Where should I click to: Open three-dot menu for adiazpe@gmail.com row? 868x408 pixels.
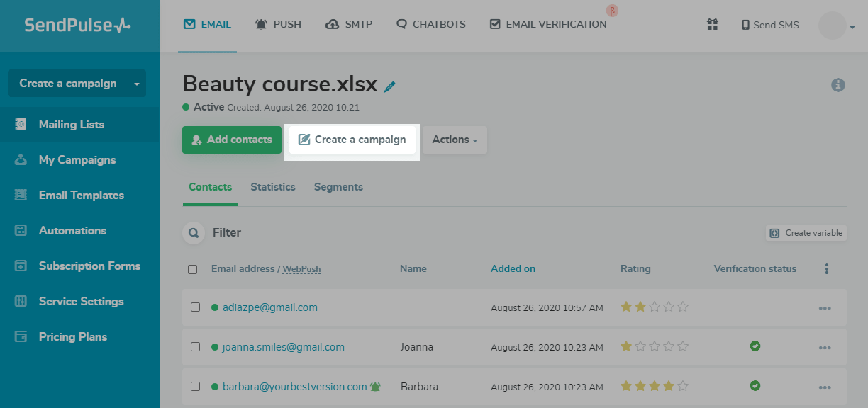coord(825,308)
